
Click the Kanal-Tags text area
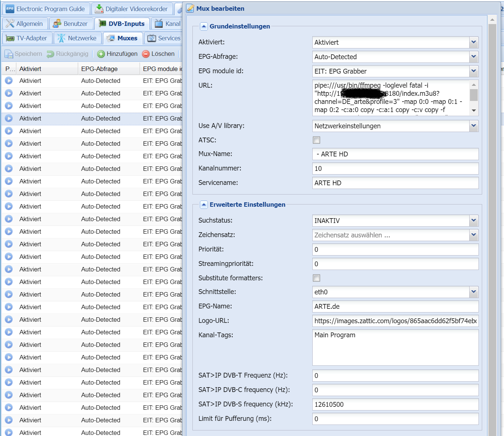click(x=396, y=348)
